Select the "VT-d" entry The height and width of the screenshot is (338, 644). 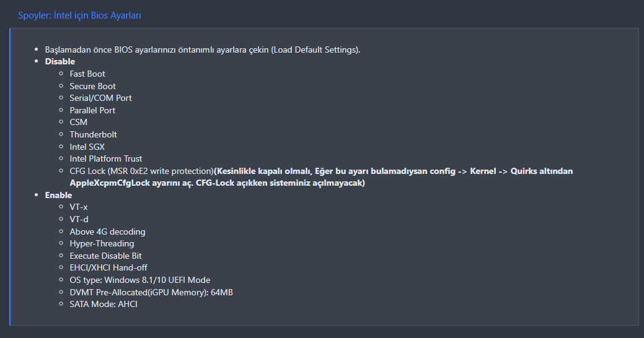(79, 219)
